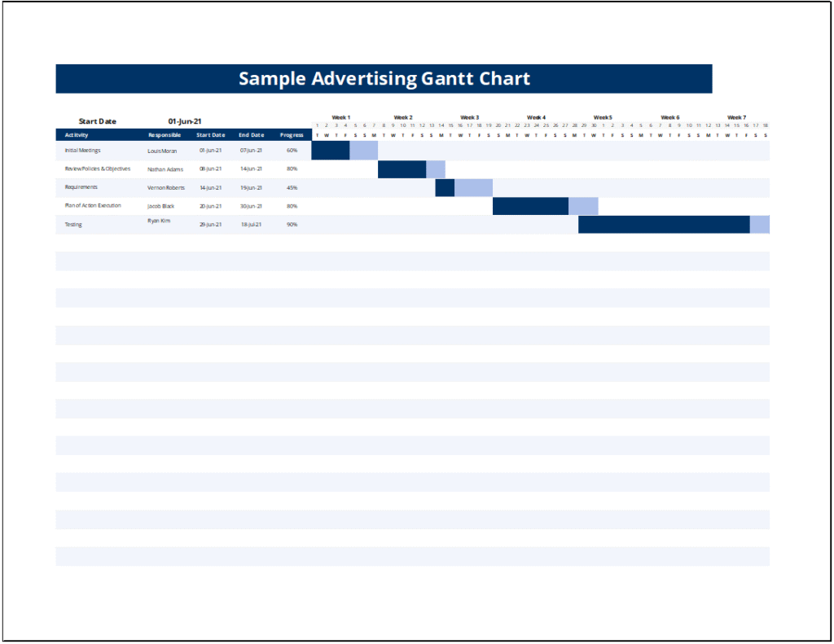The image size is (834, 644).
Task: Click the Testing task timeline bar
Action: pyautogui.click(x=664, y=224)
